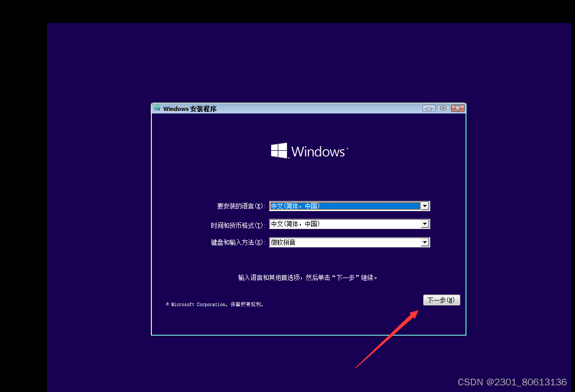This screenshot has height=392, width=575.
Task: Open the 时间和货币格式 dropdown arrow
Action: (x=425, y=224)
